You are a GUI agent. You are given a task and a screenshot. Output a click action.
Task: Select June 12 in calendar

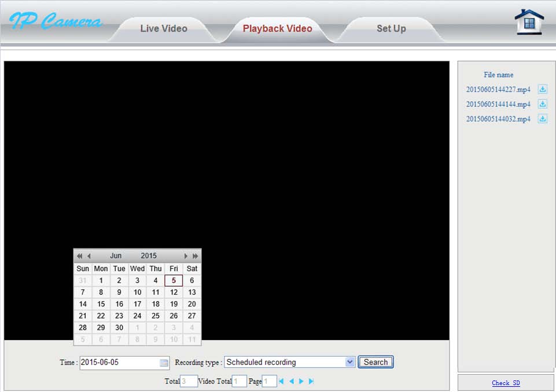(x=174, y=293)
